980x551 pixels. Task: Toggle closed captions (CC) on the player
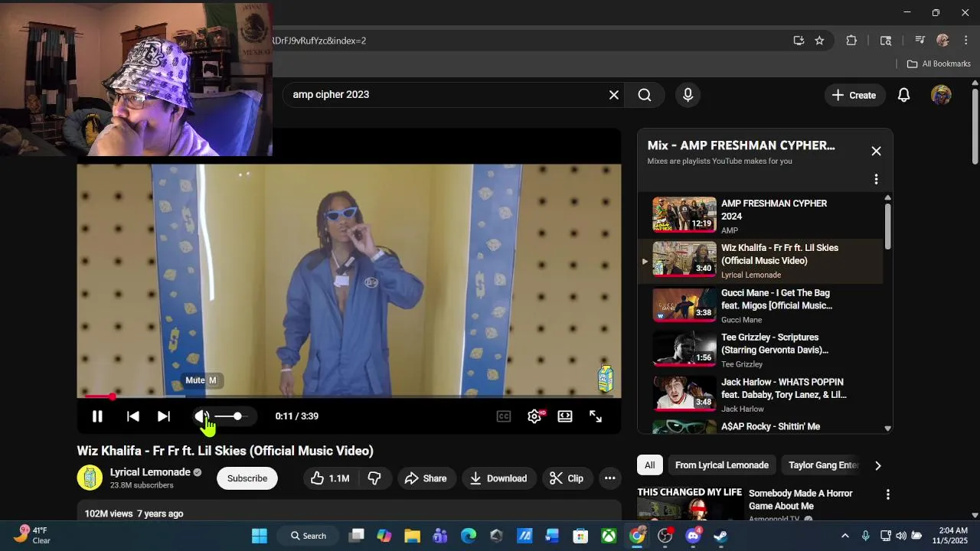pyautogui.click(x=504, y=416)
